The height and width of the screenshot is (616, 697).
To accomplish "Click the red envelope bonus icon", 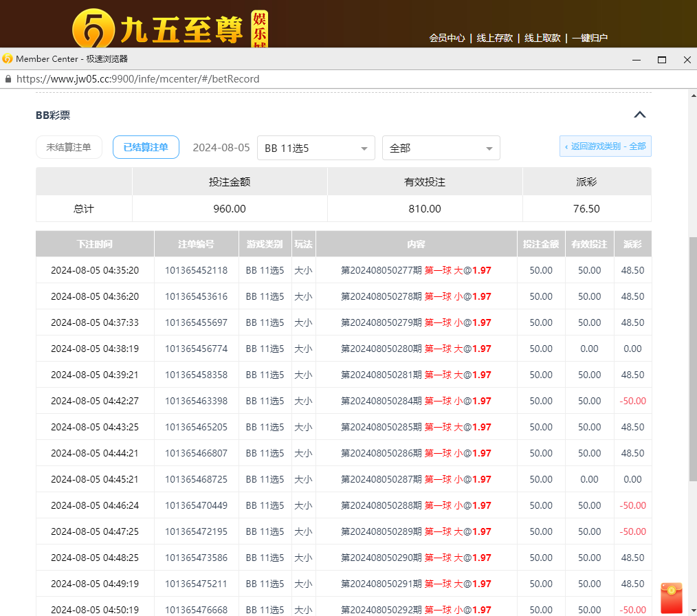I will coord(671,597).
